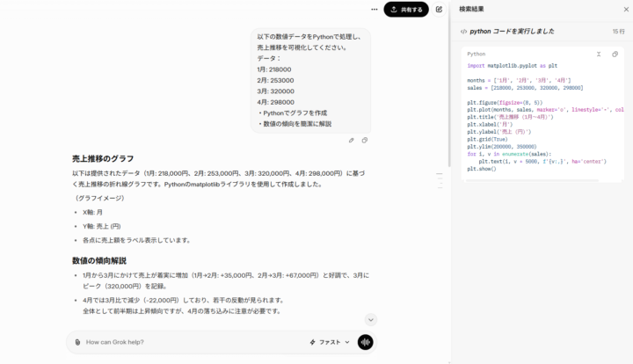Viewport: 633px width, 364px height.
Task: Click the 'python コードを実行しました' header
Action: pyautogui.click(x=512, y=32)
